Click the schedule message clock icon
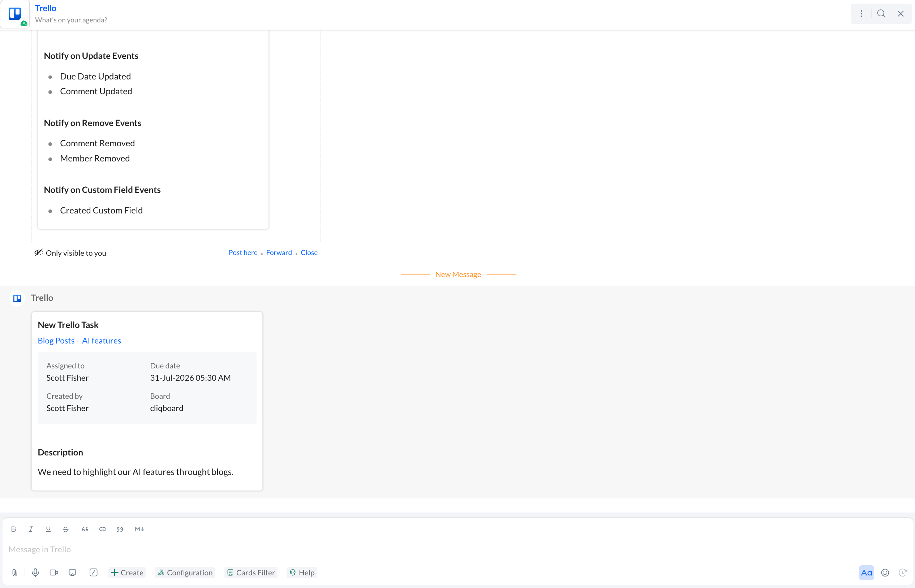This screenshot has height=588, width=915. point(903,573)
